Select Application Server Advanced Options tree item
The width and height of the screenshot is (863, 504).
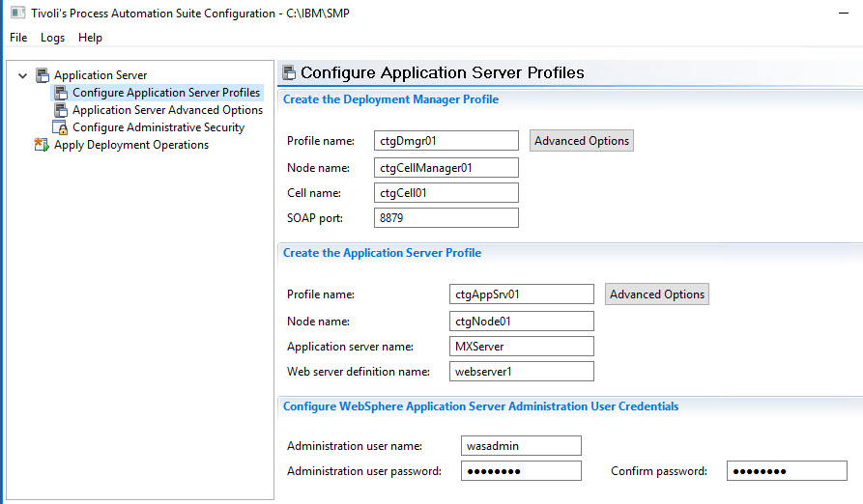(x=167, y=110)
